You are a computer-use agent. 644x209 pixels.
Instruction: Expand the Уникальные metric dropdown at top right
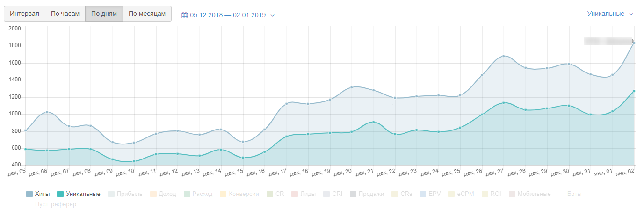(609, 14)
